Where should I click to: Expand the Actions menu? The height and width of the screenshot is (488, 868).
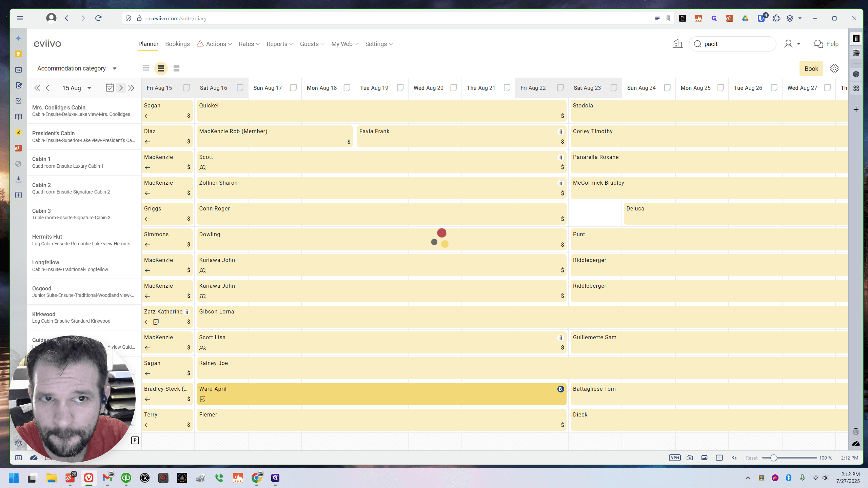[215, 44]
